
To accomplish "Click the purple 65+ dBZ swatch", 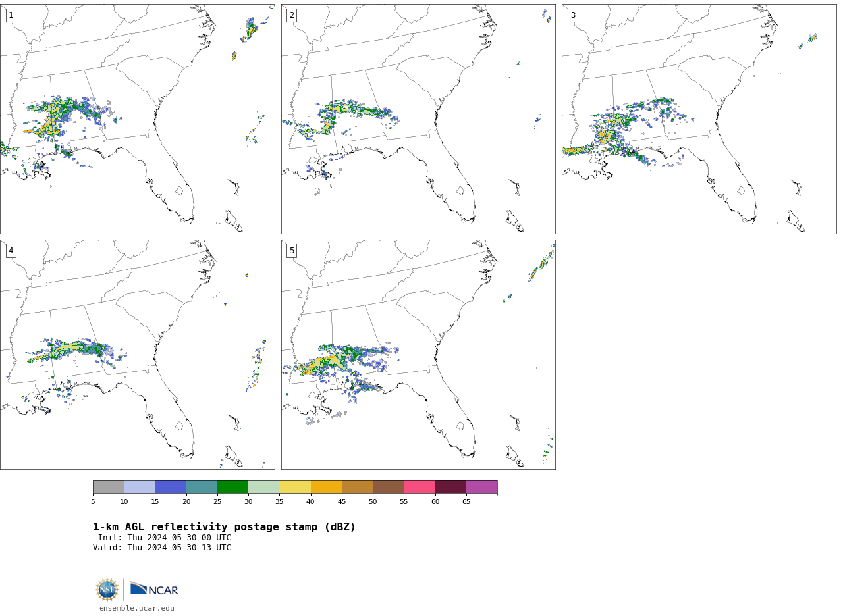I will tap(481, 487).
